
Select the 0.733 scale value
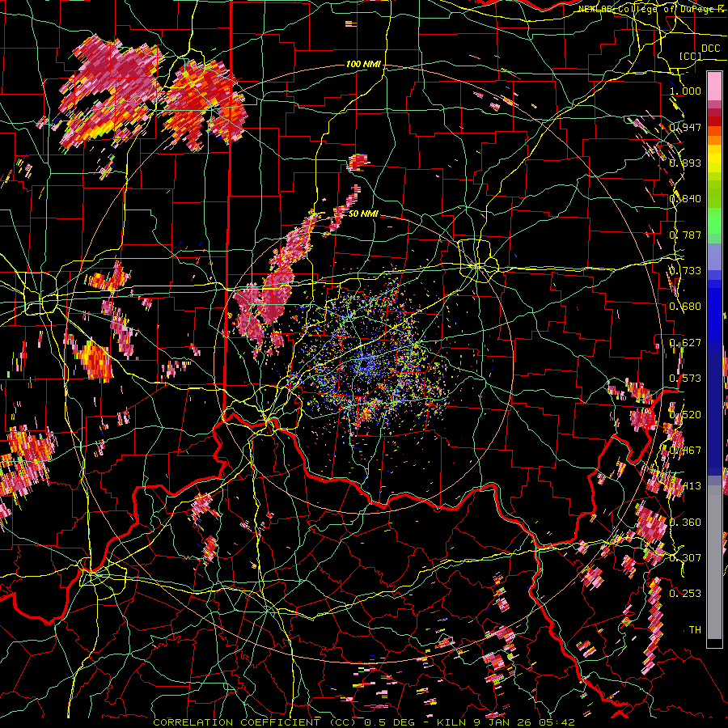tap(685, 271)
